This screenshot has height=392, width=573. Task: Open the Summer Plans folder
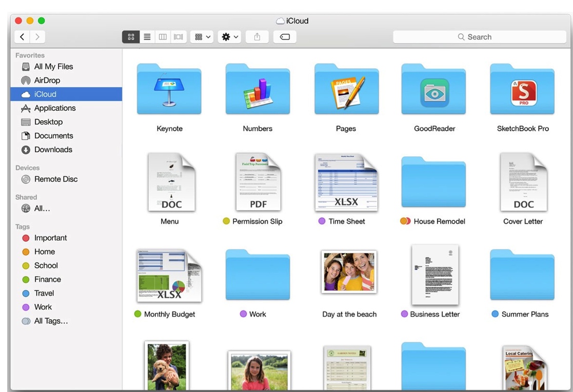coord(522,275)
